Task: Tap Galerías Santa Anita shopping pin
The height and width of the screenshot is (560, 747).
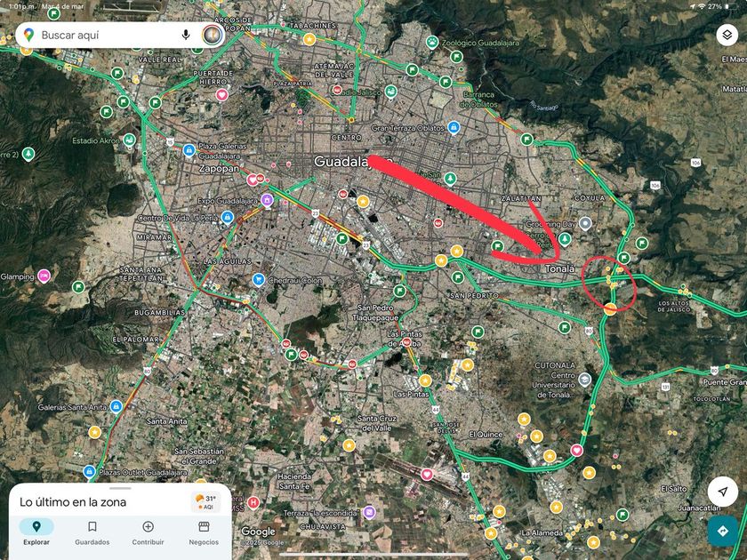Action: [116, 407]
